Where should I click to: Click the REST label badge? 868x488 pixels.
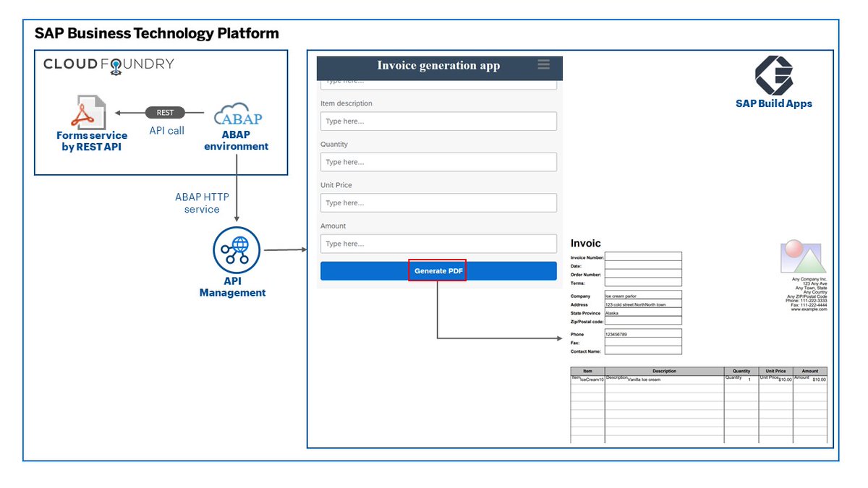[165, 113]
